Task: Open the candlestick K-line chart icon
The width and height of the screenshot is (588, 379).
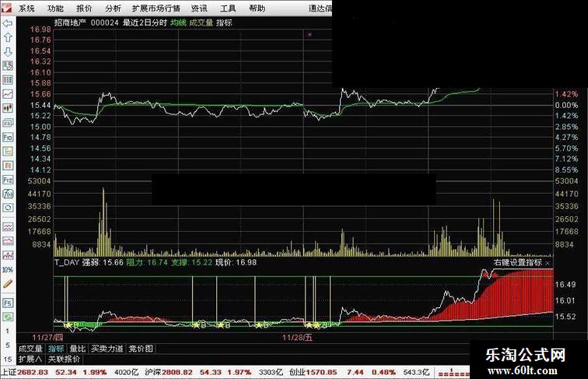Action: [x=7, y=108]
